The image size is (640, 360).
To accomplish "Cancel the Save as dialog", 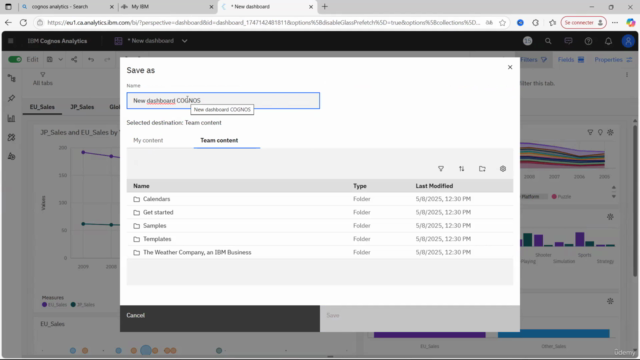I will pyautogui.click(x=220, y=318).
